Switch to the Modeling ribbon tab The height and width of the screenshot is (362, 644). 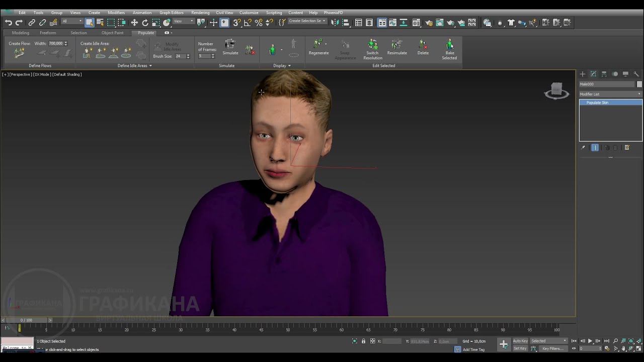[x=21, y=33]
